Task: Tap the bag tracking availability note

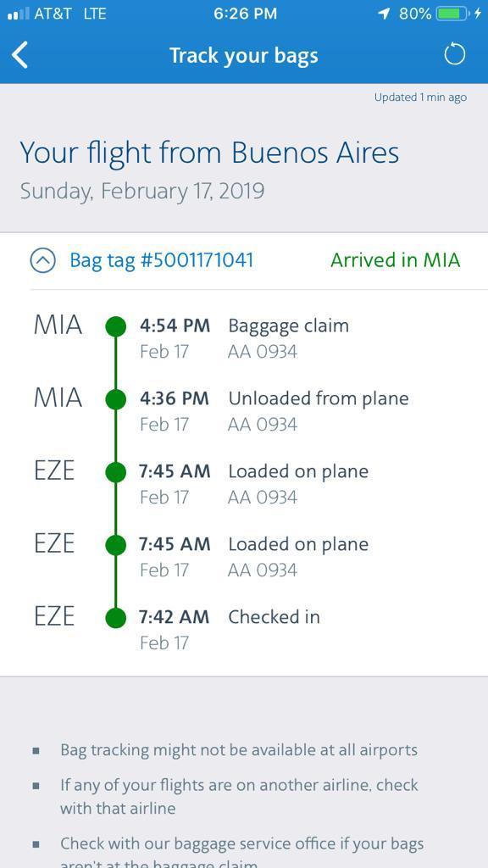Action: (x=239, y=750)
